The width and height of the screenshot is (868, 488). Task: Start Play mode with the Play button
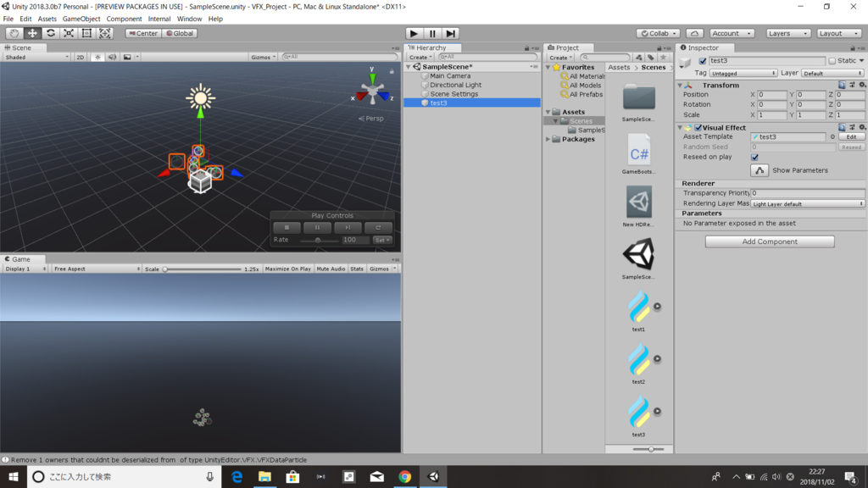pos(414,33)
